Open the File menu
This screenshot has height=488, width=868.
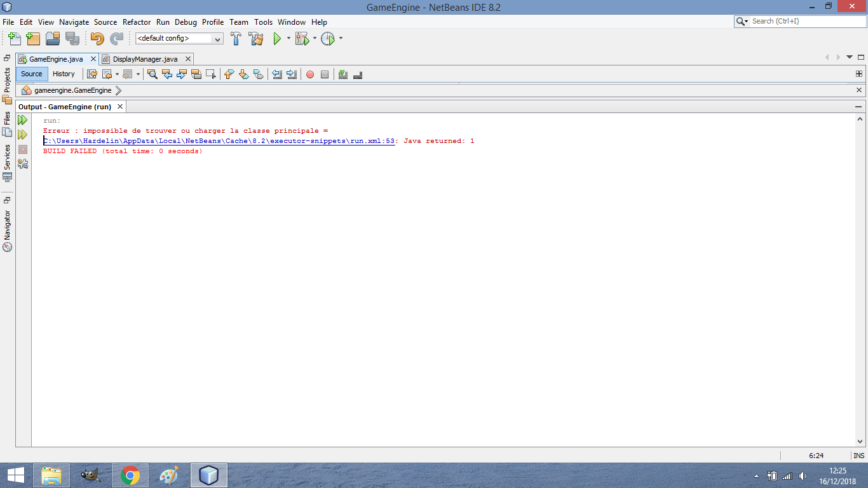8,22
